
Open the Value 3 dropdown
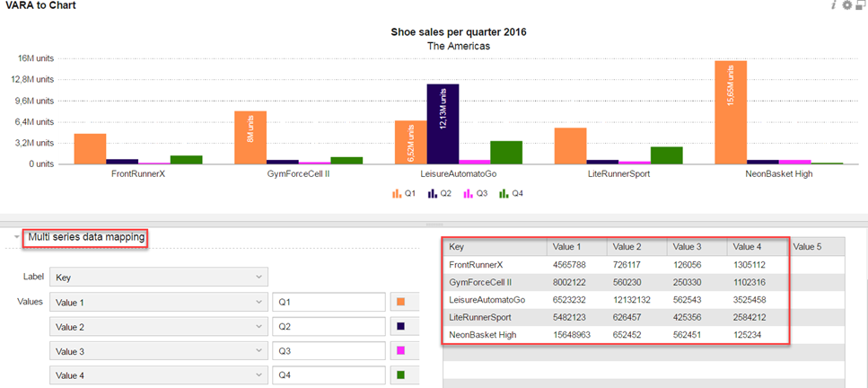click(x=159, y=351)
